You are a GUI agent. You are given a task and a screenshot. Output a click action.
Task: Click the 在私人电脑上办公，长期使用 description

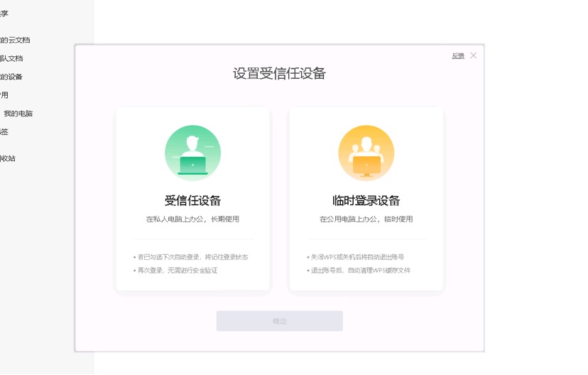click(x=192, y=219)
